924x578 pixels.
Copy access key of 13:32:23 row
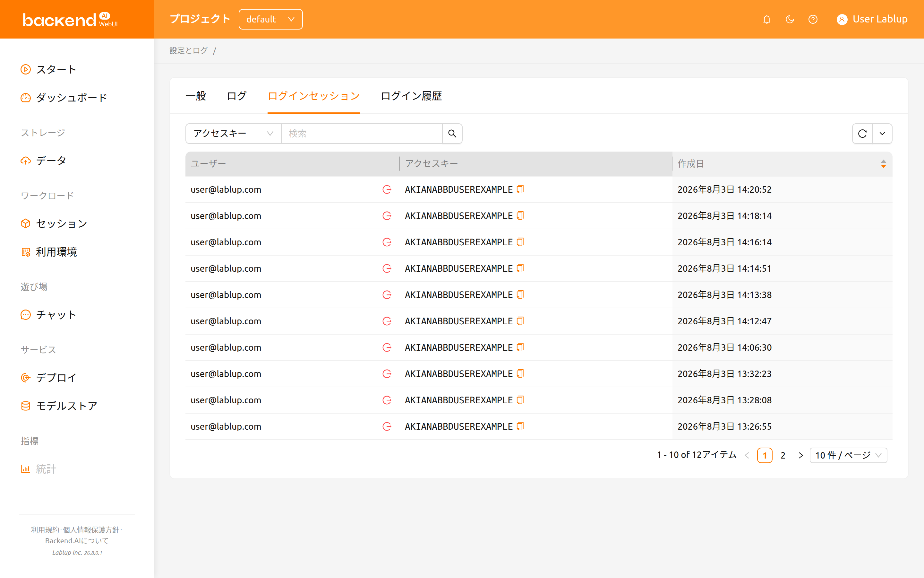point(520,373)
